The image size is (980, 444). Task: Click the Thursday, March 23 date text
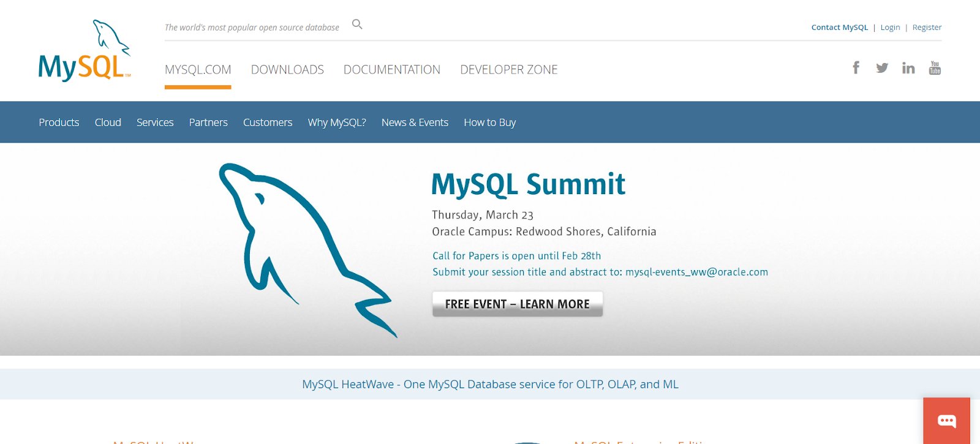tap(483, 215)
